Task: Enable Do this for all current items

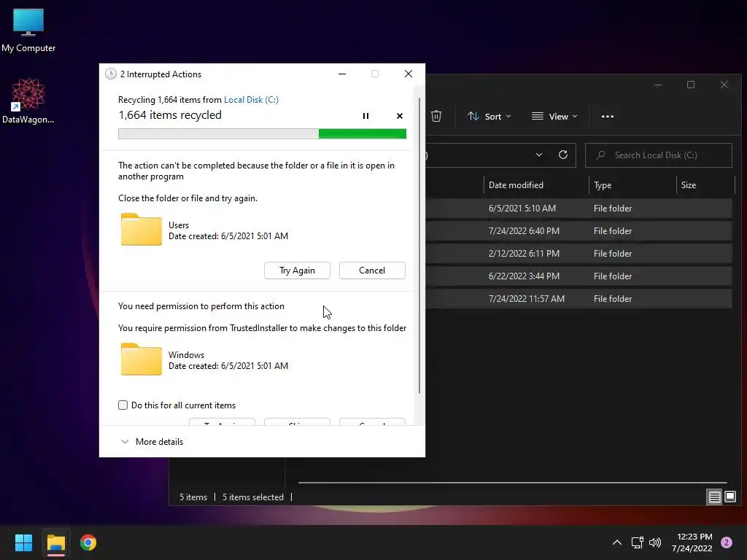Action: click(x=123, y=405)
